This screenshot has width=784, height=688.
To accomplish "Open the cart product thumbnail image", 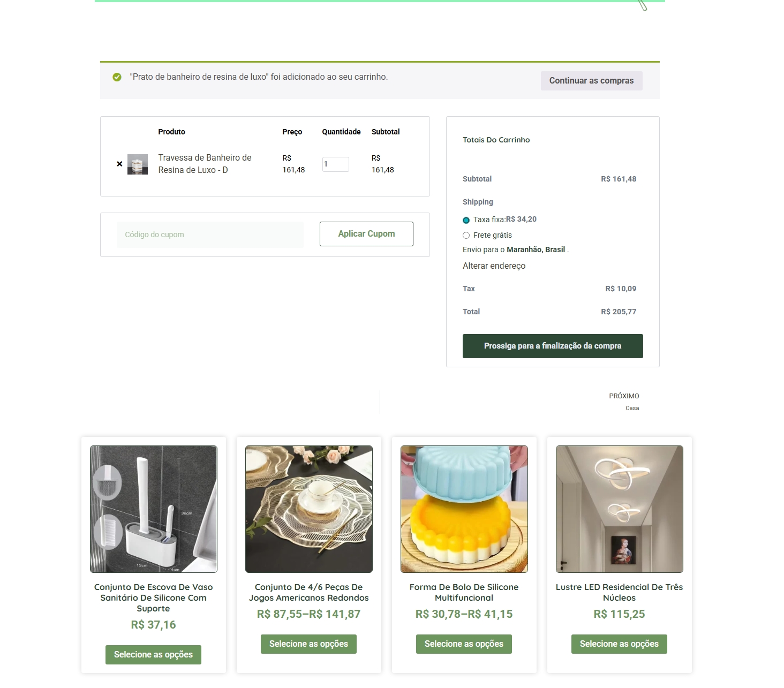I will click(x=138, y=164).
